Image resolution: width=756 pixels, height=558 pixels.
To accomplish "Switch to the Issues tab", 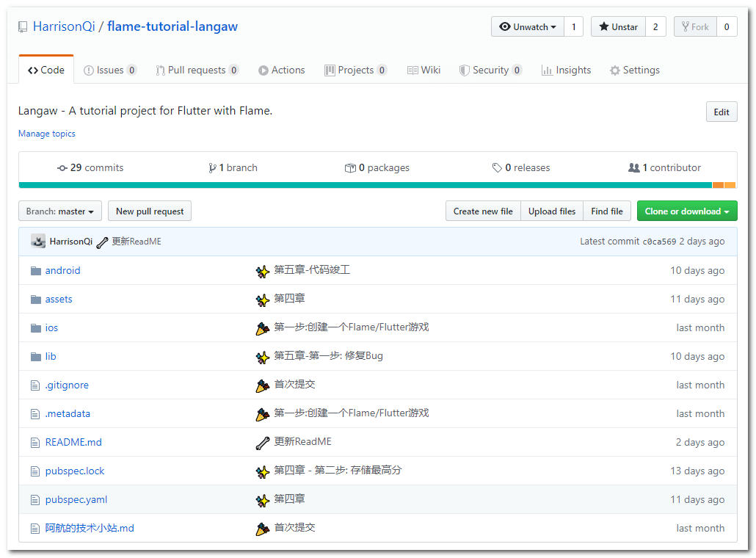I will 110,70.
